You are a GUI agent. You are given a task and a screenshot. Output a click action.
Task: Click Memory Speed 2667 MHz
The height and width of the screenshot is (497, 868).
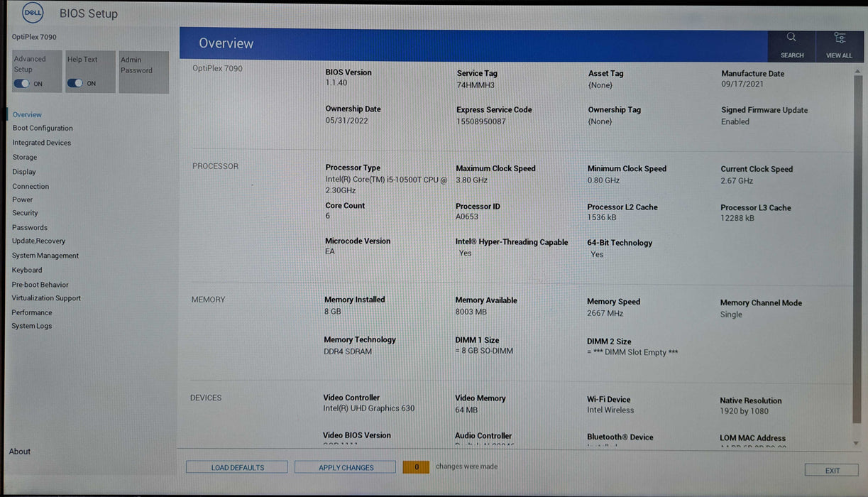point(605,313)
